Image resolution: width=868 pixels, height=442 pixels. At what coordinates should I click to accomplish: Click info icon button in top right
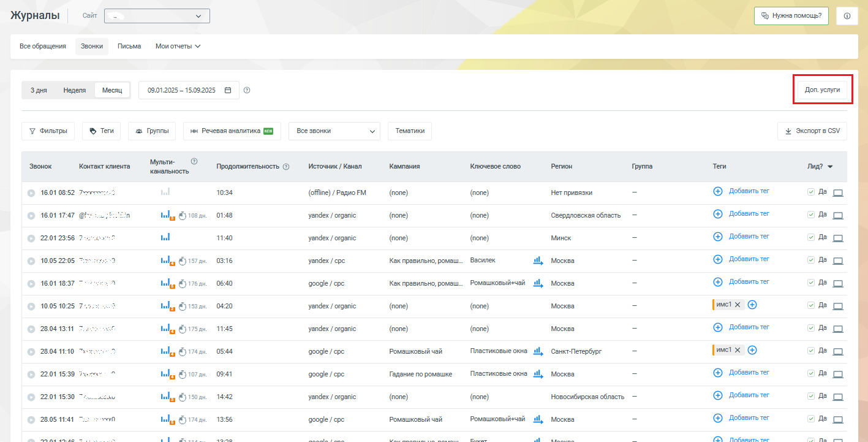pos(847,16)
